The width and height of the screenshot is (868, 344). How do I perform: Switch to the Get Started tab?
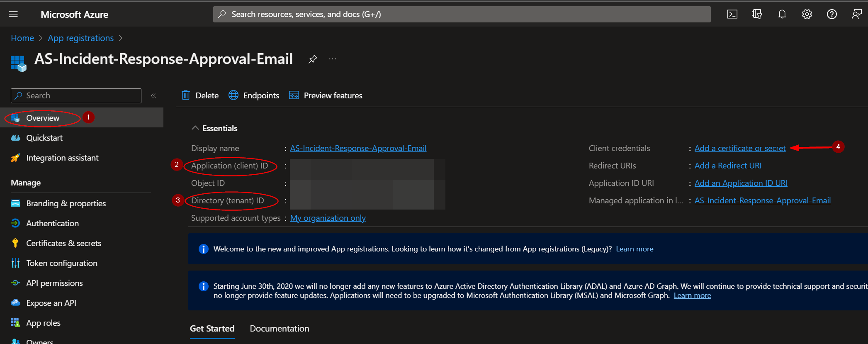pos(212,329)
